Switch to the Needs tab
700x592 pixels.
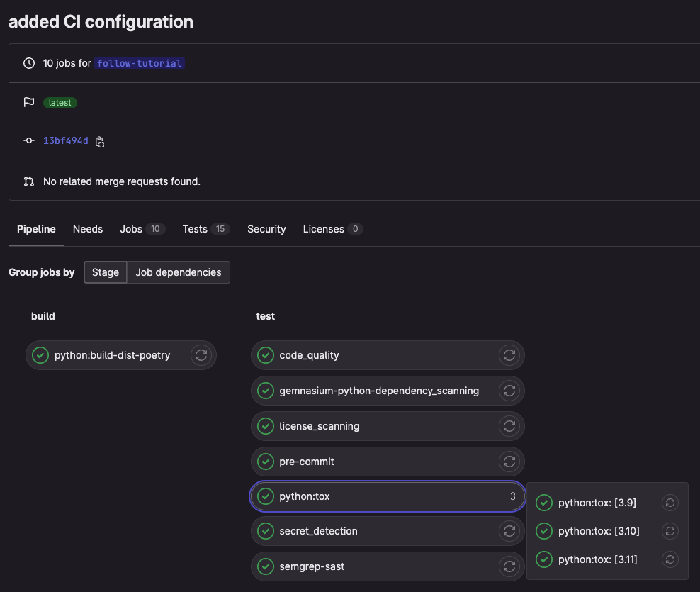[88, 229]
